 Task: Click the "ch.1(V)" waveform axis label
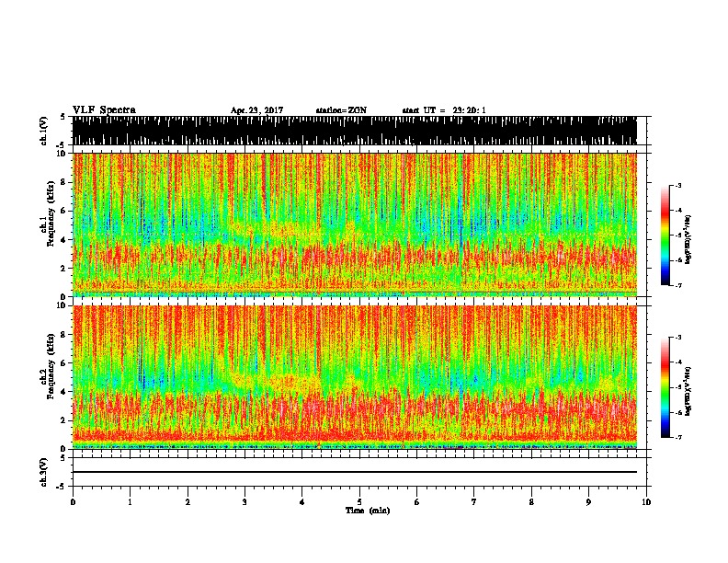tap(44, 131)
